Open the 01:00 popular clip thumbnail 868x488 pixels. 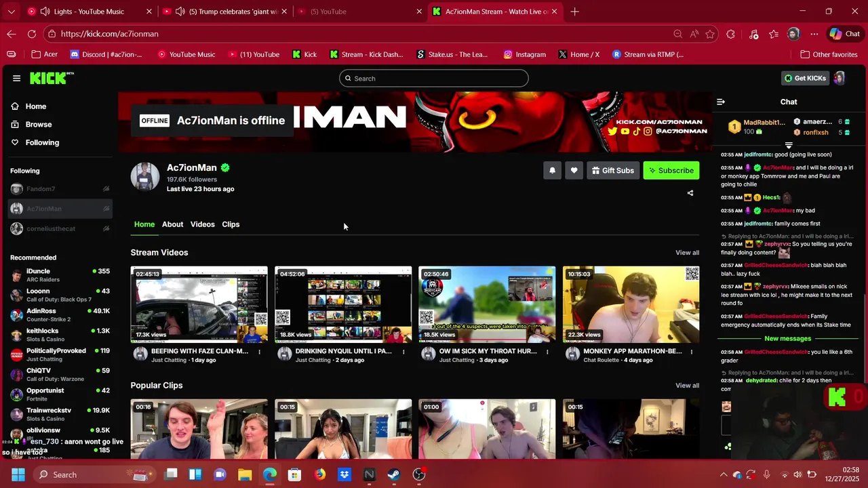[487, 429]
